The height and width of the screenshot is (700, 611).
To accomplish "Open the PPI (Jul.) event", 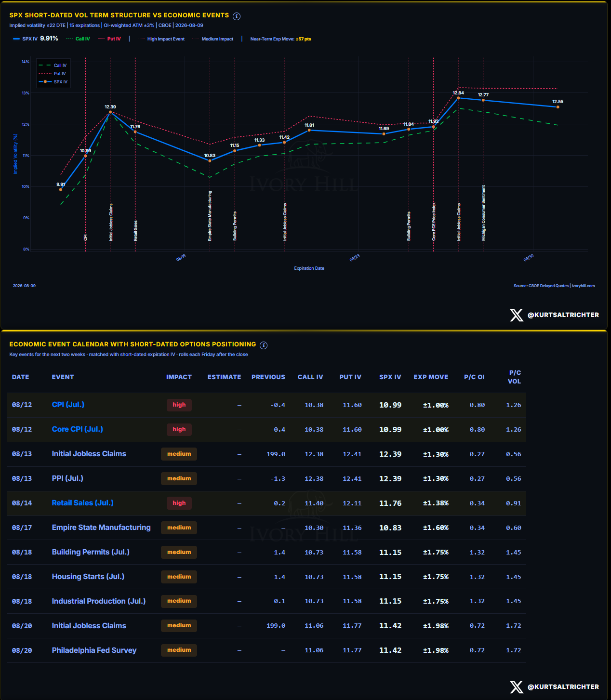I will click(x=67, y=478).
